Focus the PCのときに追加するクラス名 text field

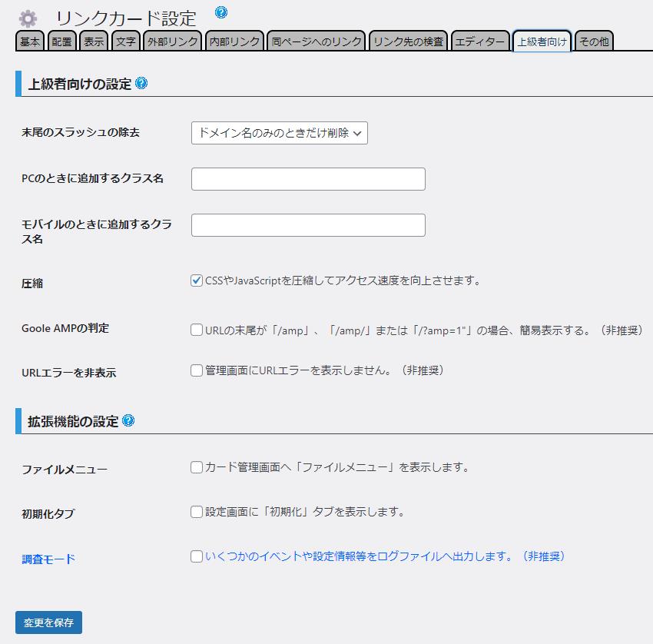click(308, 179)
